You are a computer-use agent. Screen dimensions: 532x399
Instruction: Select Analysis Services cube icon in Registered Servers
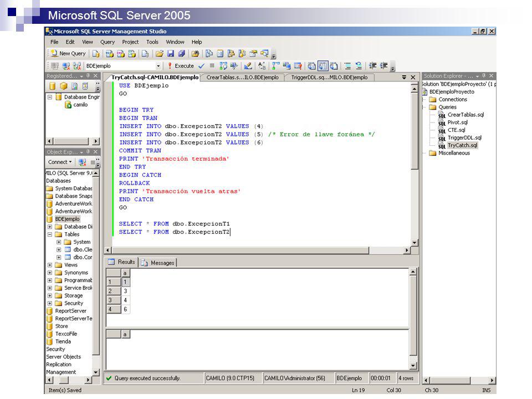(63, 86)
